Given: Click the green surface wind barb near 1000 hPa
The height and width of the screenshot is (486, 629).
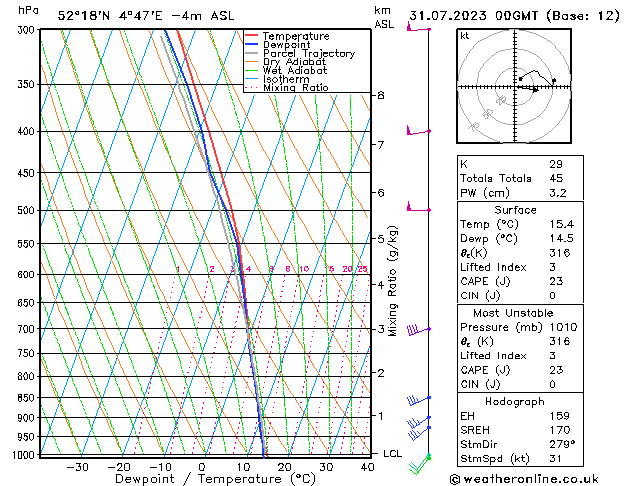Looking at the screenshot, I should tap(424, 460).
